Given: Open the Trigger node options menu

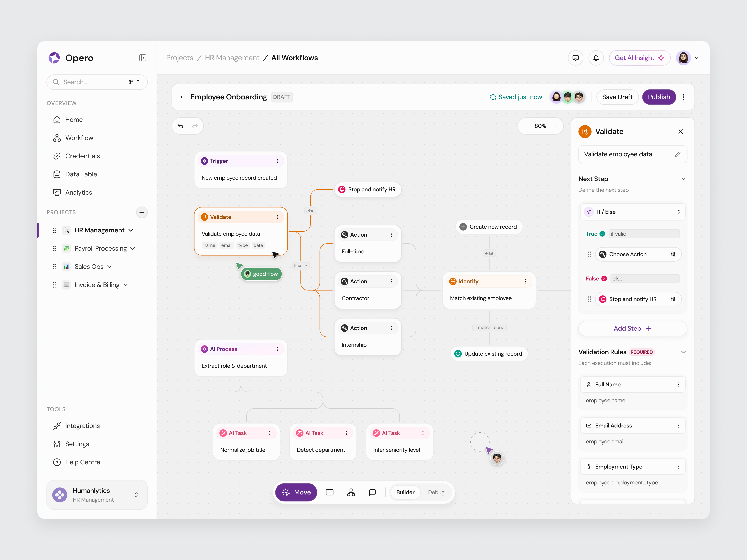Looking at the screenshot, I should tap(277, 161).
